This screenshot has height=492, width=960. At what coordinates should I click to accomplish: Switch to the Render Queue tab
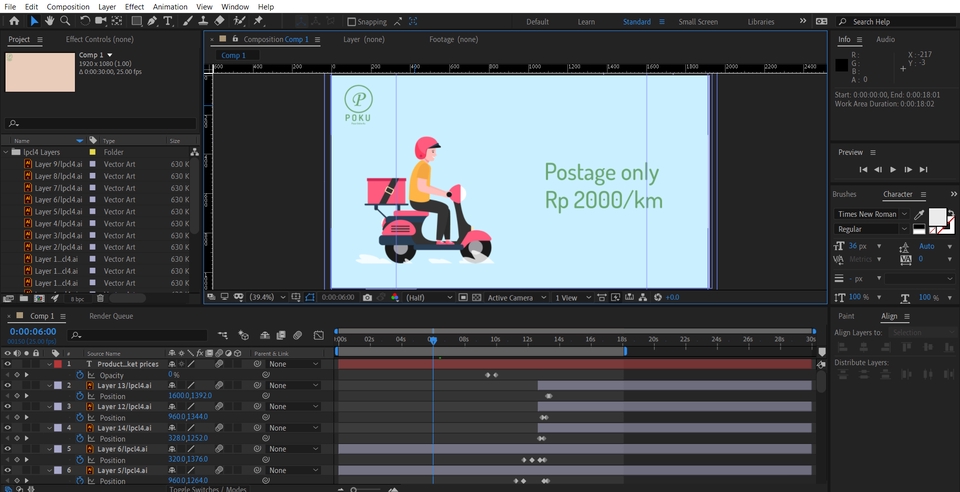click(x=111, y=316)
